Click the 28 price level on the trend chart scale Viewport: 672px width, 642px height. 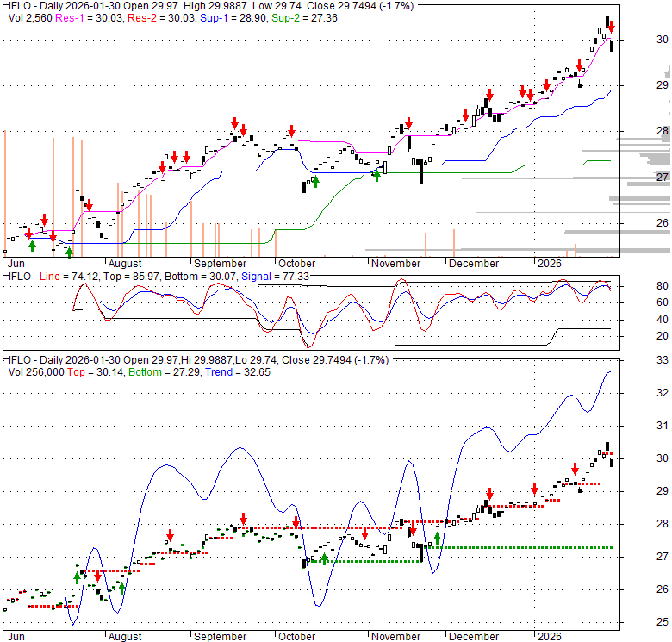pyautogui.click(x=663, y=524)
